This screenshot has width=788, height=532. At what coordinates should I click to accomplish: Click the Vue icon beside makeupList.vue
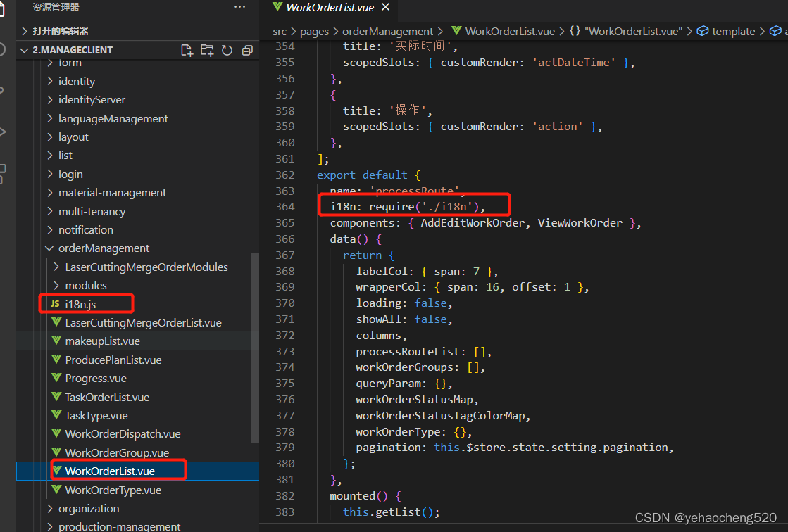coord(56,341)
